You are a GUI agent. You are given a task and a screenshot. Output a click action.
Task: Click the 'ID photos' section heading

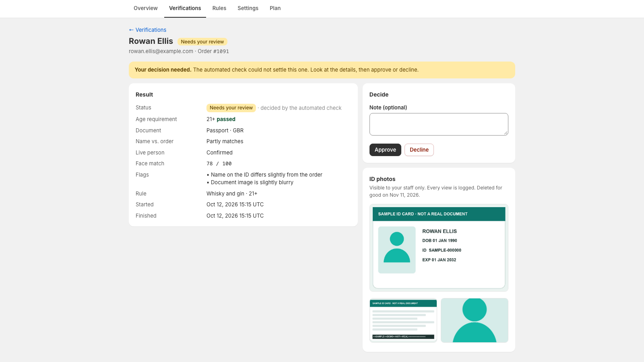pyautogui.click(x=382, y=179)
